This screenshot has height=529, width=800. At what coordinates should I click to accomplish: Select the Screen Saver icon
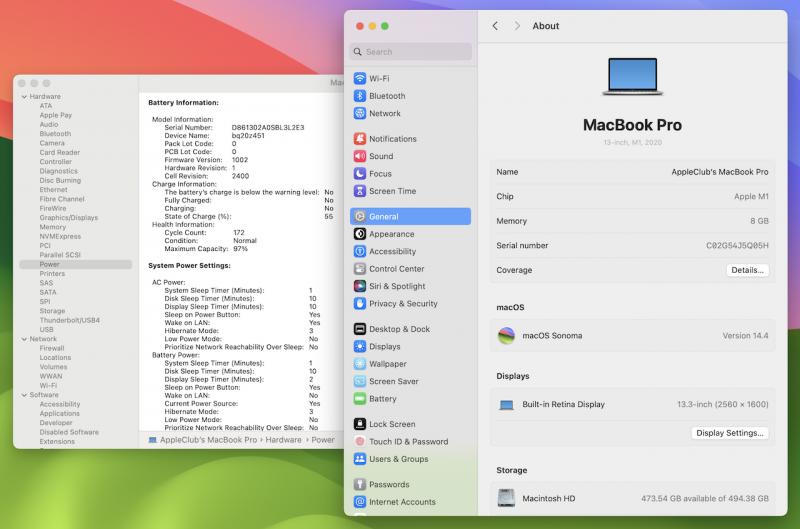point(360,381)
